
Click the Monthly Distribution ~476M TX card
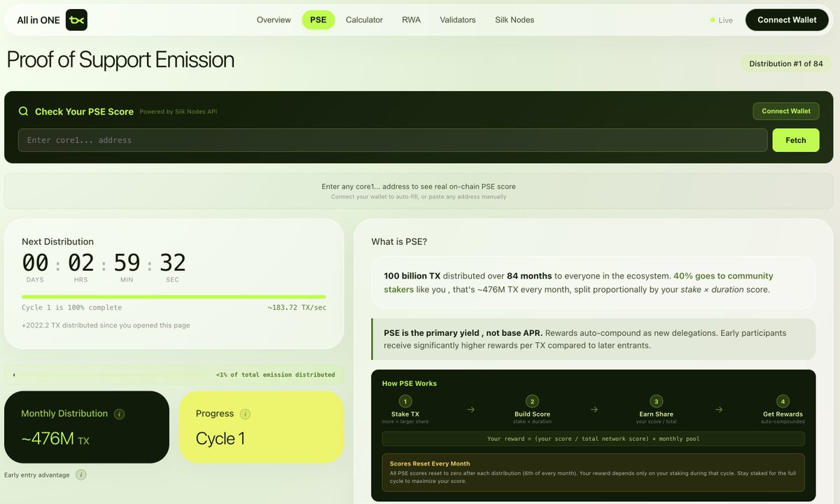[x=87, y=427]
